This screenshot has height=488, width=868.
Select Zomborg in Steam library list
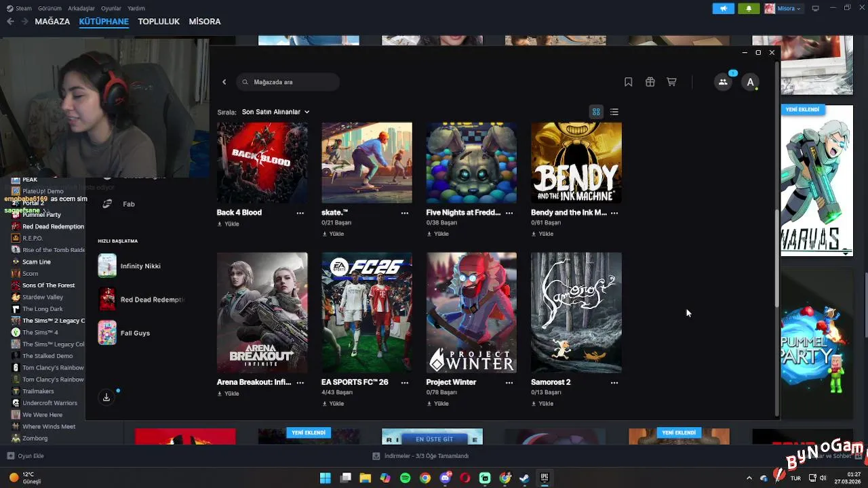click(35, 439)
